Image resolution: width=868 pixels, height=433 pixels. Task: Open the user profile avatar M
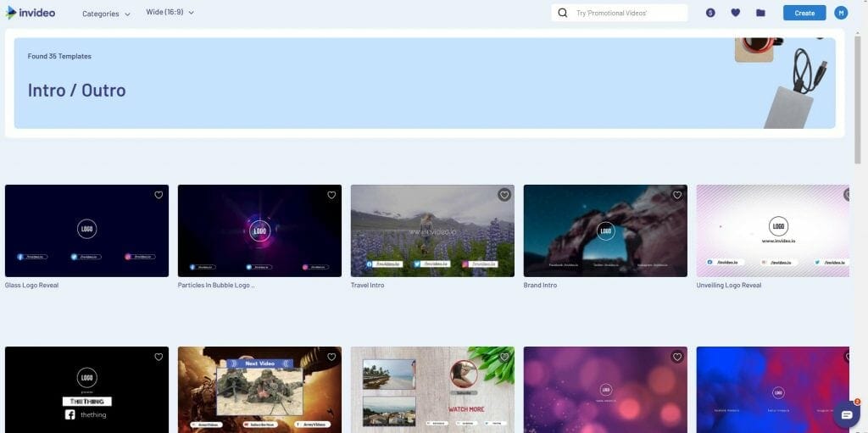coord(841,13)
